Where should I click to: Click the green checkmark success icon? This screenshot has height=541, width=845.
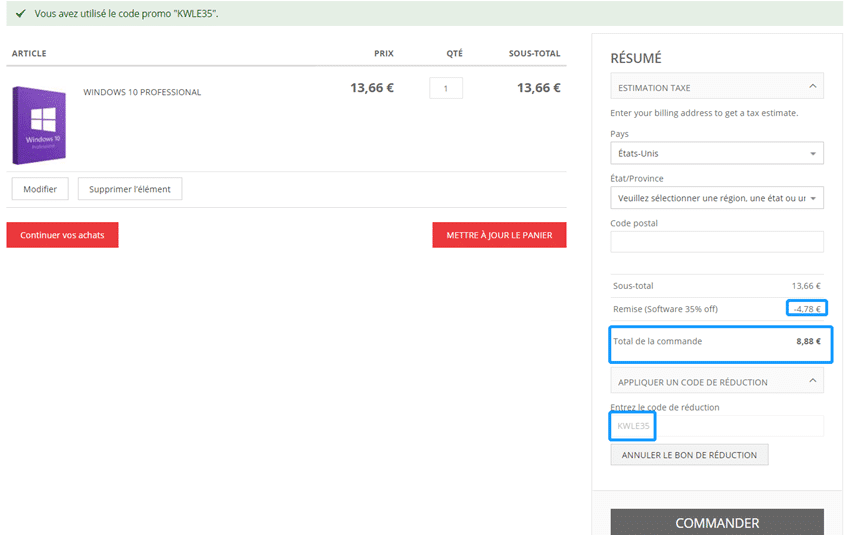pyautogui.click(x=20, y=13)
